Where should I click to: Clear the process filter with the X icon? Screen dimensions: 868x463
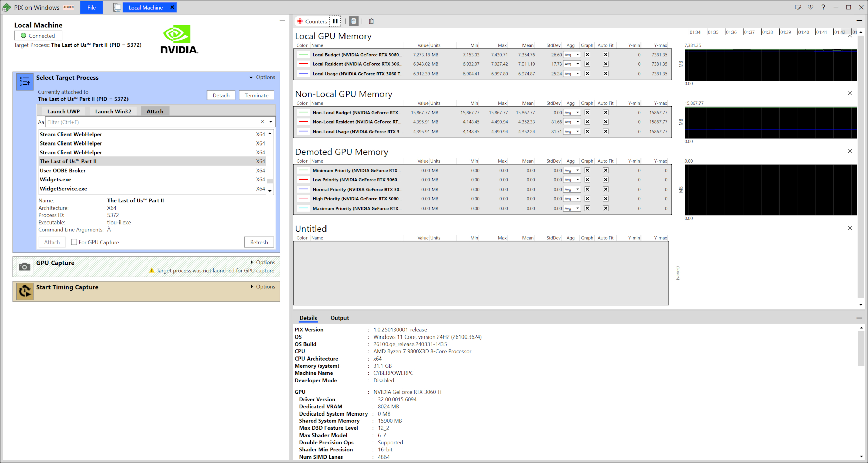[x=262, y=122]
